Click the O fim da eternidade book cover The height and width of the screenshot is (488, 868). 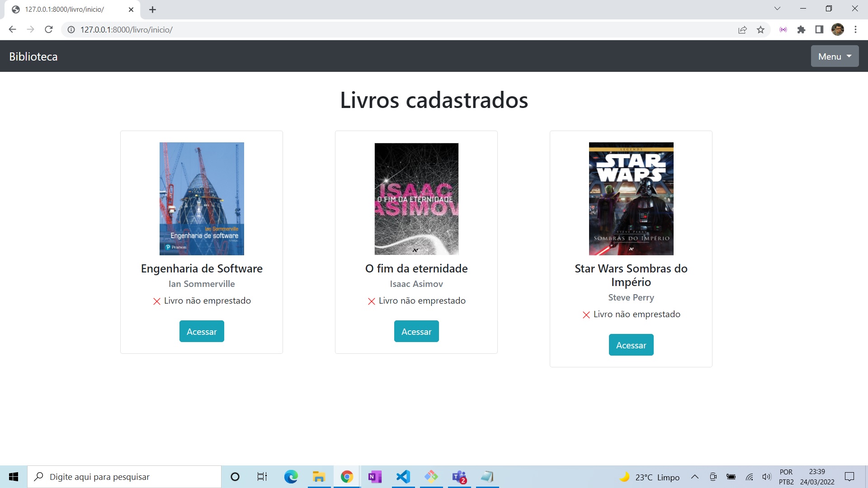416,199
